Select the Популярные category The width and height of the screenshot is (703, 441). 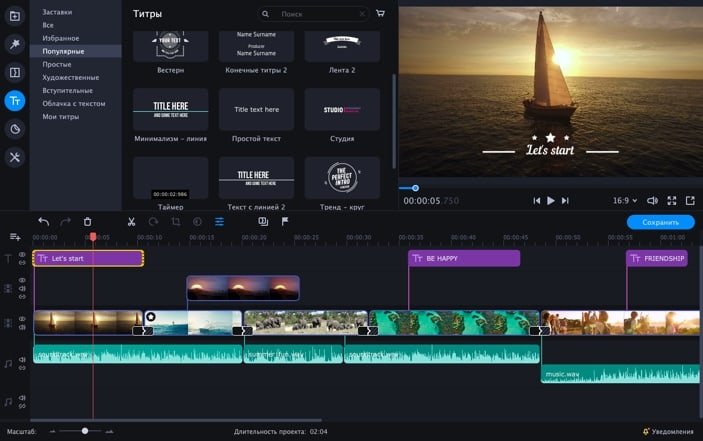tap(63, 51)
